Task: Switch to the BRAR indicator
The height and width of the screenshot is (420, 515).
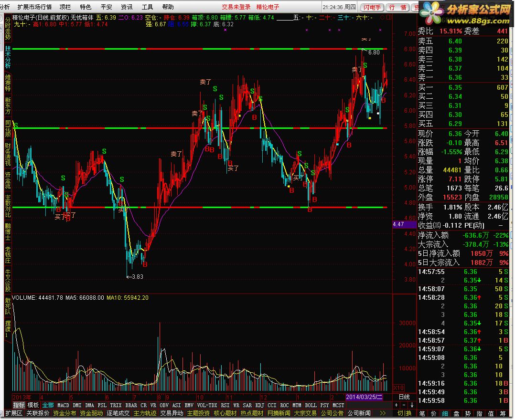Action: (131, 405)
